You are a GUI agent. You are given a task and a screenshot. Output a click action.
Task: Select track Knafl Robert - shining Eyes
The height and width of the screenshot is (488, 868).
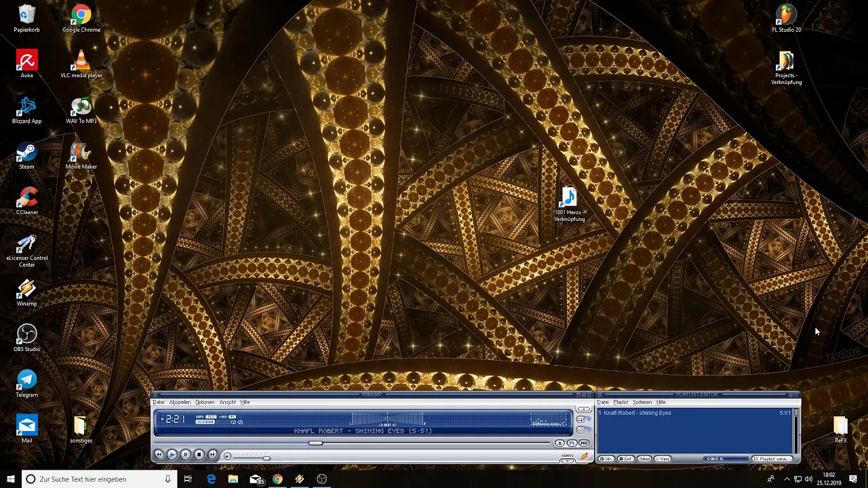695,413
